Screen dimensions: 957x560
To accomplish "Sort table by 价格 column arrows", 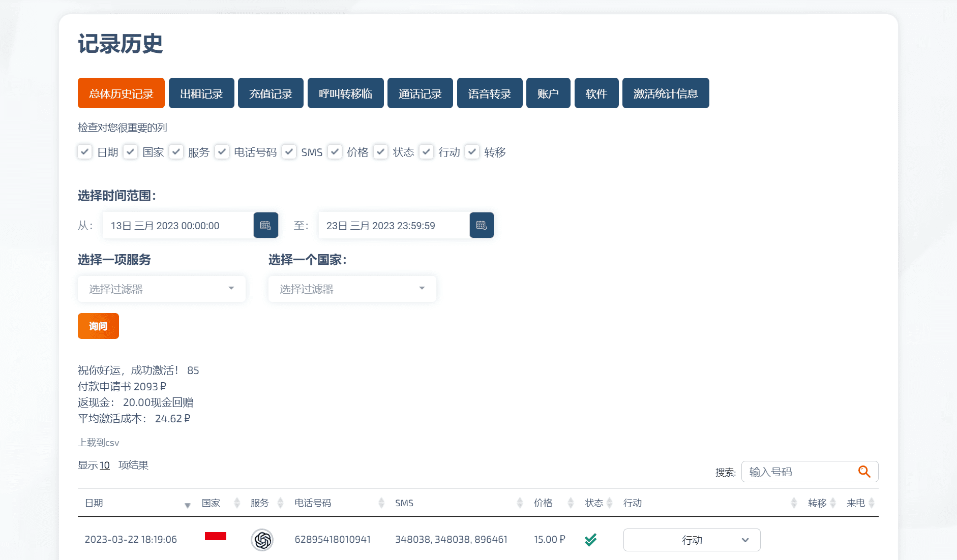I will [x=571, y=503].
